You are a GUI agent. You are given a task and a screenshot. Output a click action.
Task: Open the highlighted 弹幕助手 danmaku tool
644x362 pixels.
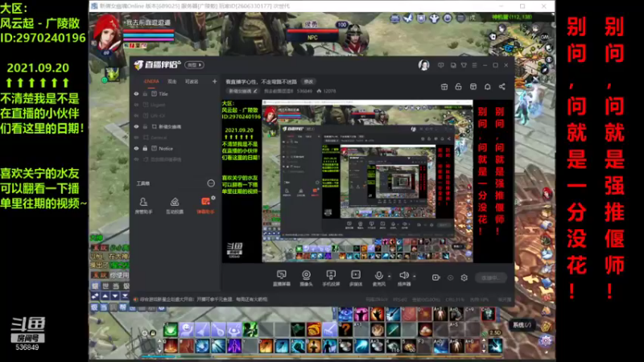pos(205,205)
